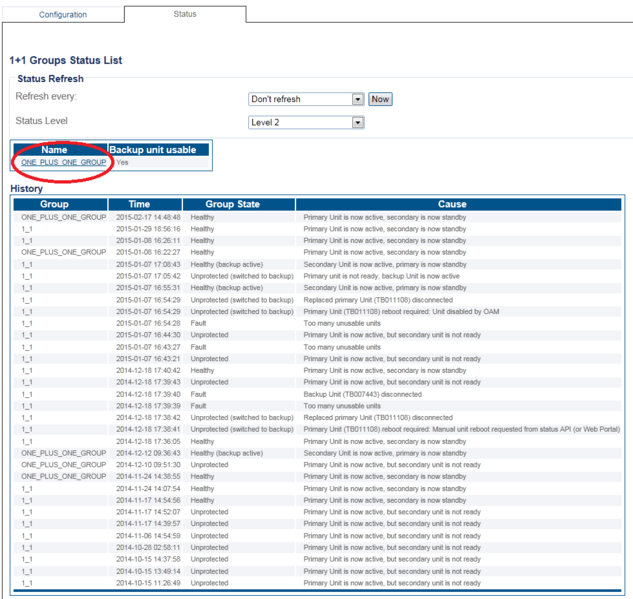
Task: Select the 2015-01-07 16:43:27 time cell
Action: point(148,347)
